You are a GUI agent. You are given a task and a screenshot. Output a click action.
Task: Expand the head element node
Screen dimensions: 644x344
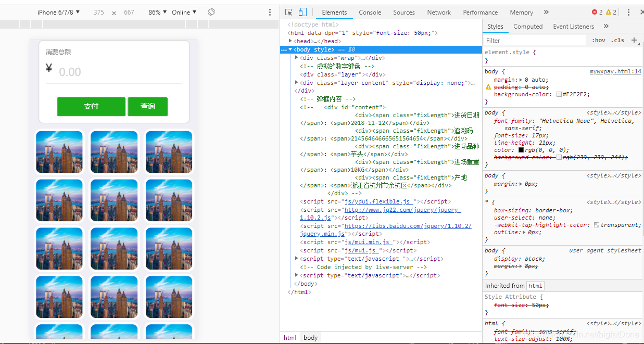coord(291,41)
